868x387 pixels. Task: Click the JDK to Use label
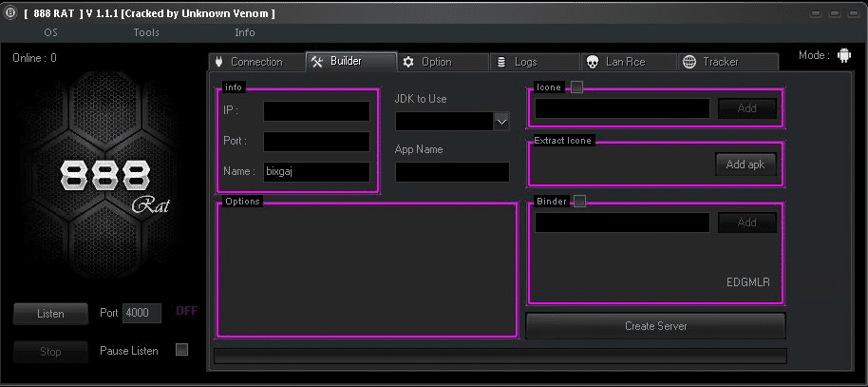[x=421, y=99]
